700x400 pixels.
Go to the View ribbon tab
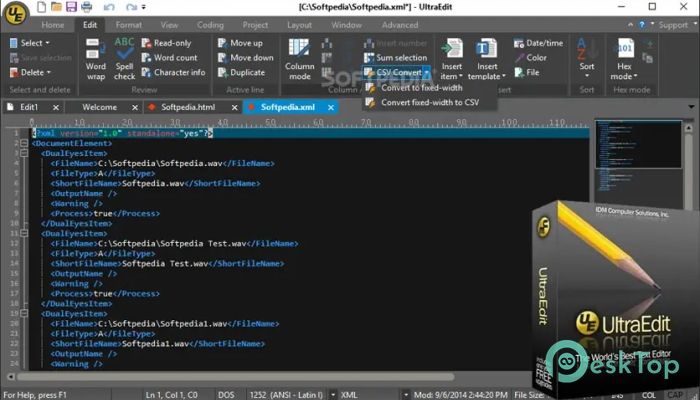169,25
